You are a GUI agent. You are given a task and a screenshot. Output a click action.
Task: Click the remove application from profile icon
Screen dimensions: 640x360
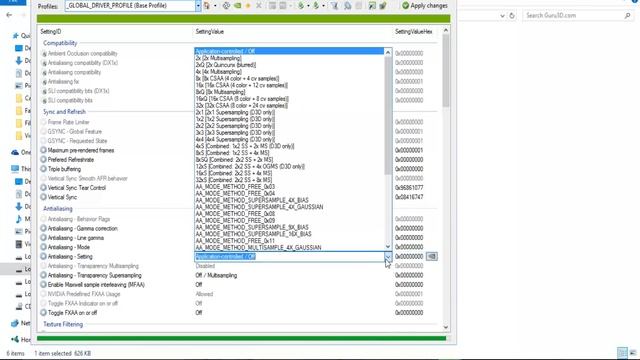tap(282, 6)
